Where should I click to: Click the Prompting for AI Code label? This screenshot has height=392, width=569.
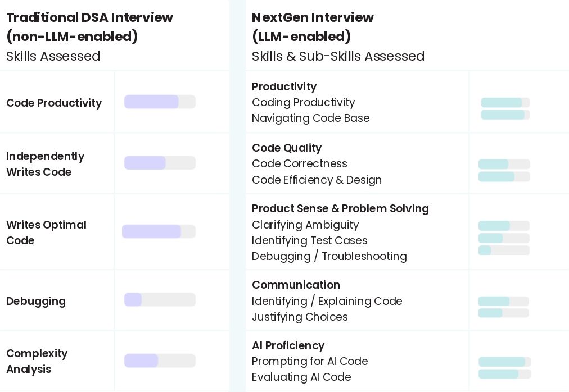(x=310, y=361)
